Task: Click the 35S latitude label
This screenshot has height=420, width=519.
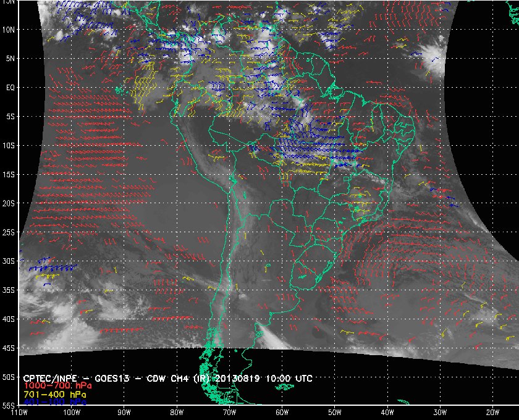Action: click(9, 290)
